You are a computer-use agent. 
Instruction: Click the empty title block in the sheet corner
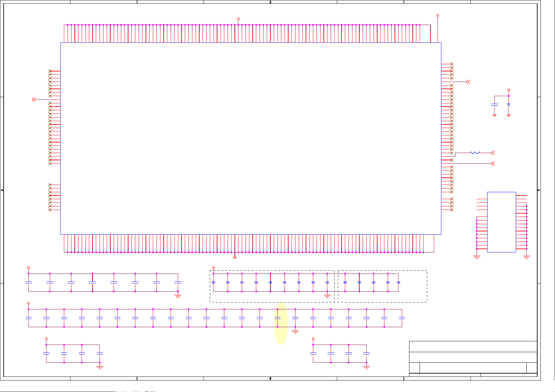point(473,359)
